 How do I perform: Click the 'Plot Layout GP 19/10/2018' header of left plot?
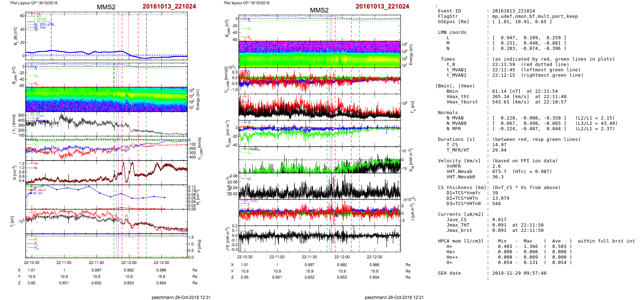34,3
